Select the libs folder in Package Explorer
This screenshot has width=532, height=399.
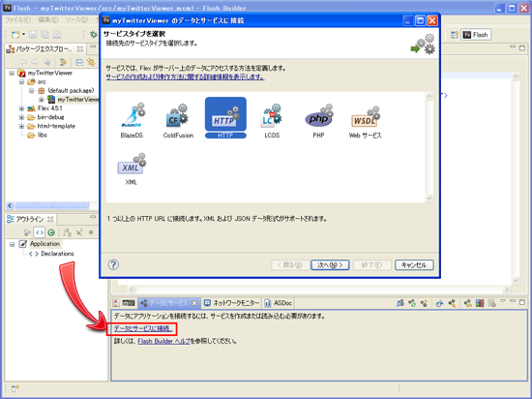[37, 135]
